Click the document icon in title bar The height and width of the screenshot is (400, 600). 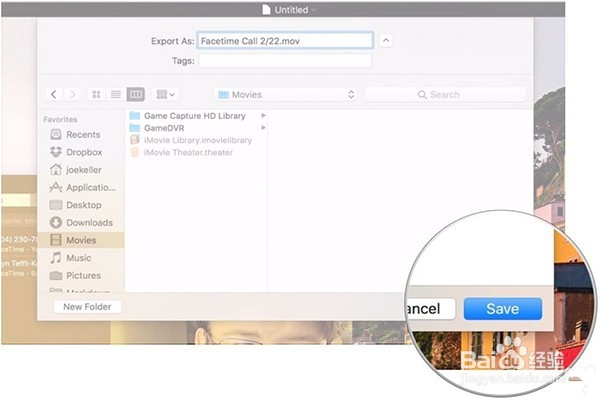(x=266, y=10)
